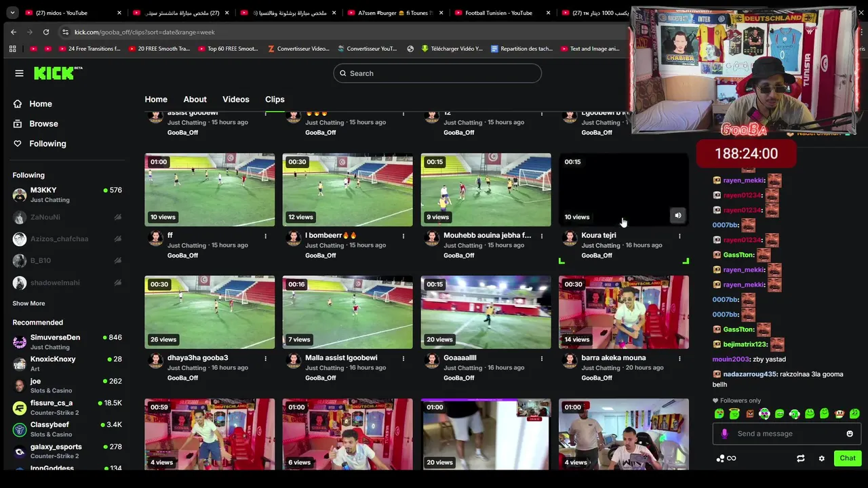This screenshot has height=488, width=868.
Task: Open joe Slots & Casino channel
Action: (x=67, y=386)
